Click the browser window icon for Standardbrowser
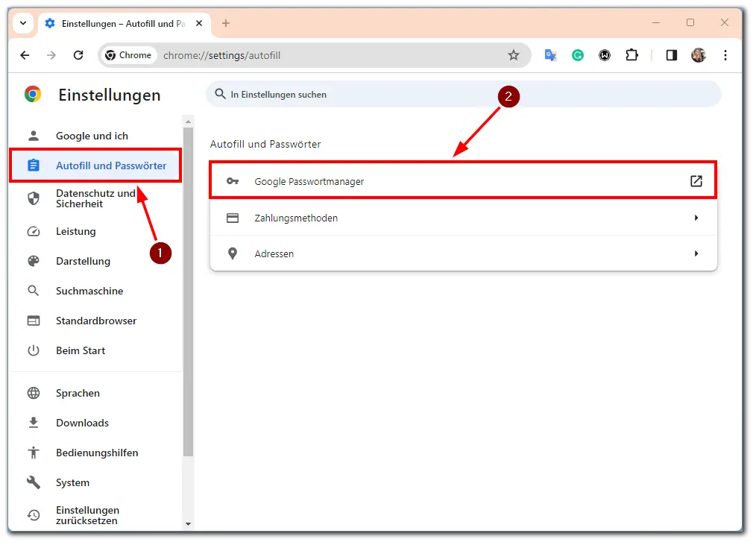This screenshot has height=545, width=756. [34, 321]
